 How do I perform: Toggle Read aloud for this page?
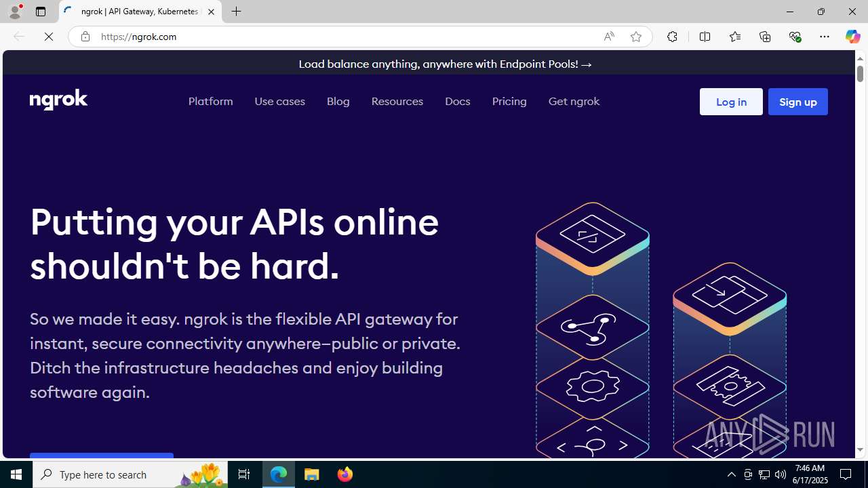(609, 37)
